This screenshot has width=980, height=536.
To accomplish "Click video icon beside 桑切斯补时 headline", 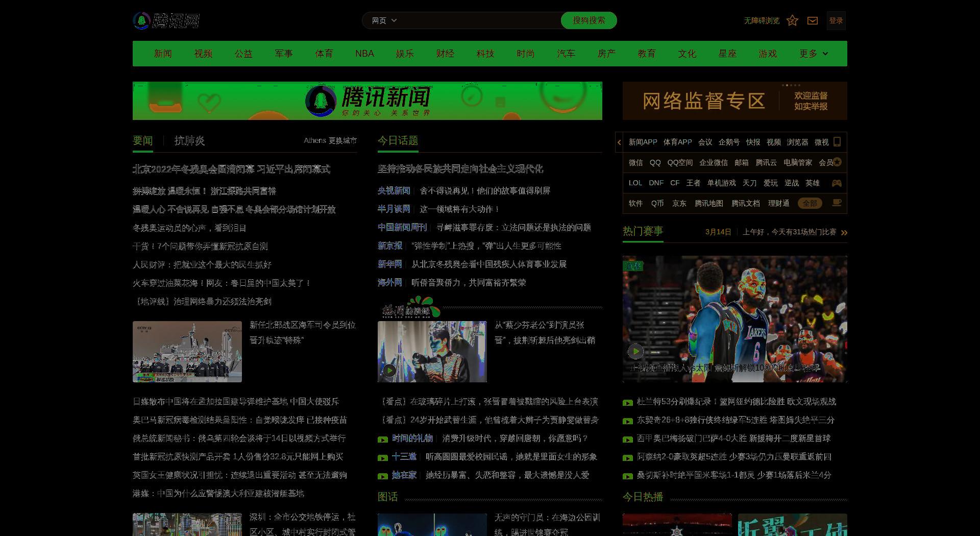I will (x=628, y=476).
